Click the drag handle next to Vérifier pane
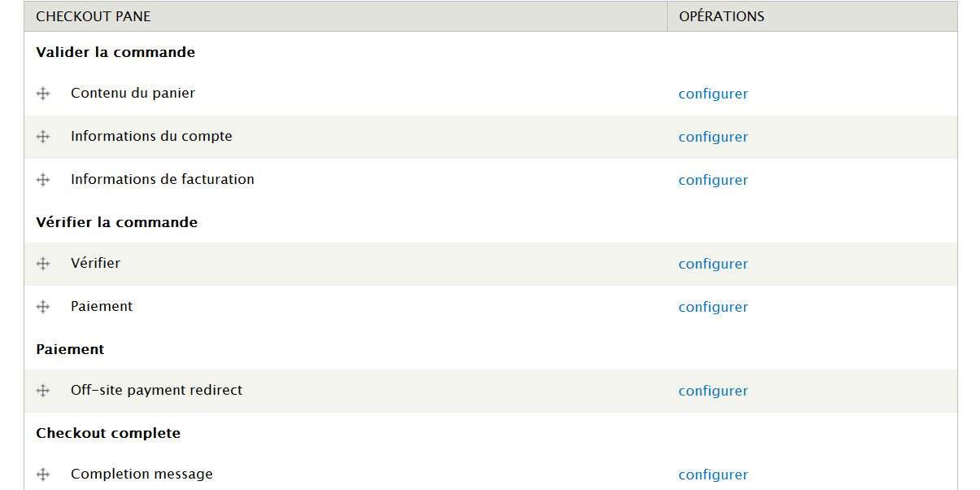This screenshot has height=490, width=980. [x=43, y=264]
